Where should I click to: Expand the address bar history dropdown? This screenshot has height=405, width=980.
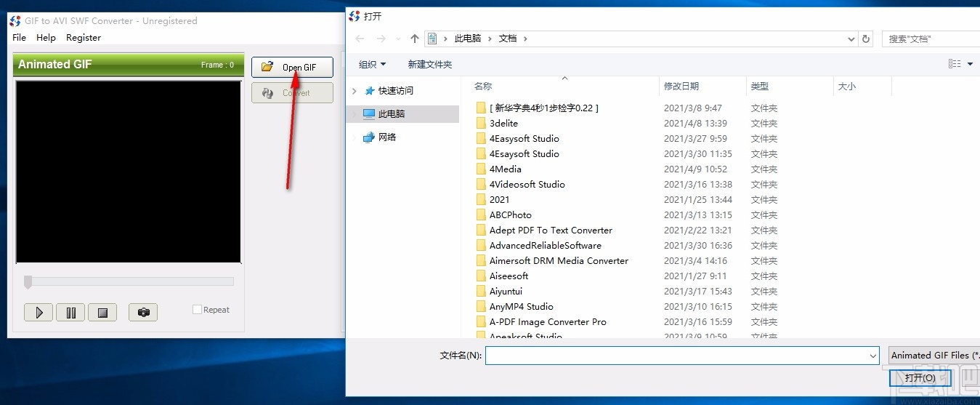(851, 39)
